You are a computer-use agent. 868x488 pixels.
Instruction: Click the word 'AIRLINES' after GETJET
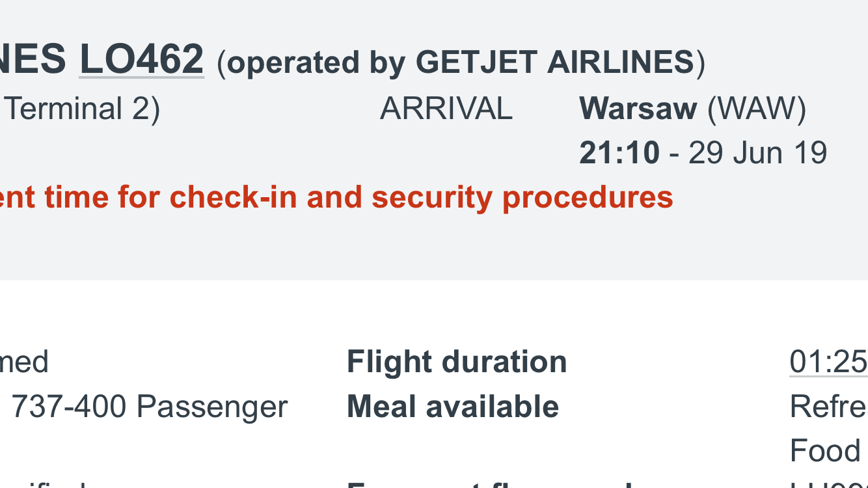621,63
